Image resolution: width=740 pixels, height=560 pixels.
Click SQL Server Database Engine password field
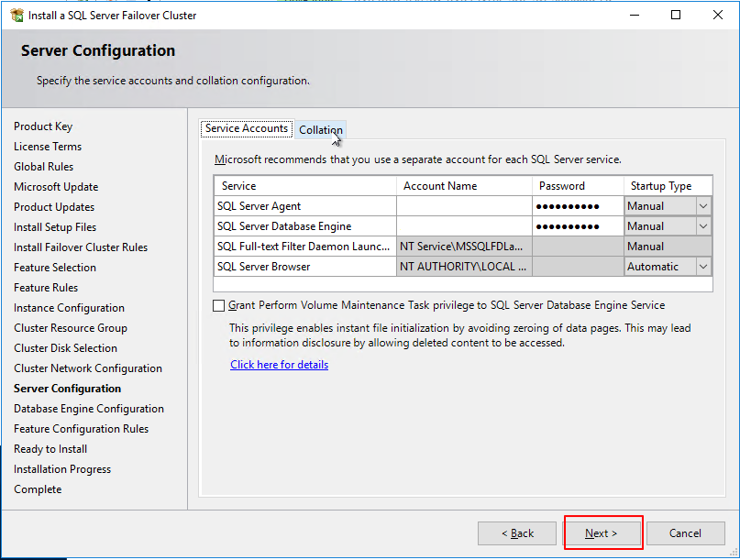point(578,226)
